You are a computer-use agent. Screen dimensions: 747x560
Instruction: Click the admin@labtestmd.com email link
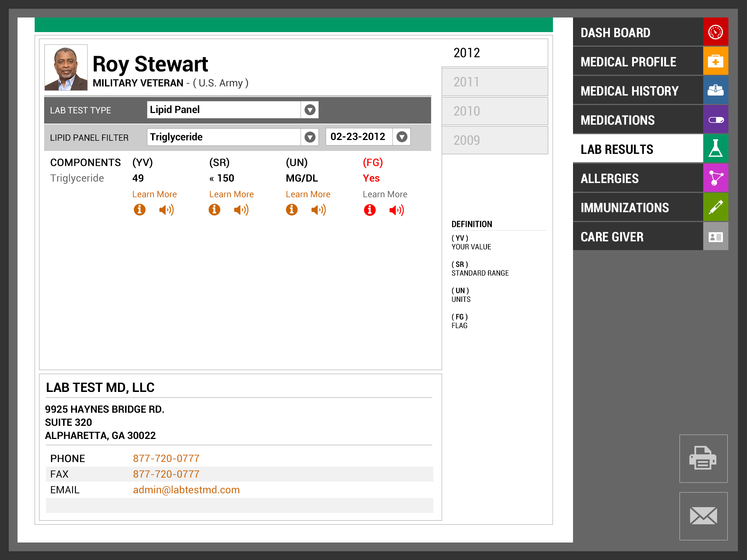click(x=186, y=490)
